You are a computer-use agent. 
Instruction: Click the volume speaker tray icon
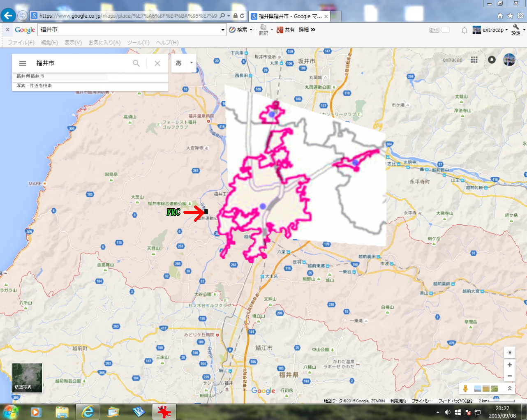point(448,412)
